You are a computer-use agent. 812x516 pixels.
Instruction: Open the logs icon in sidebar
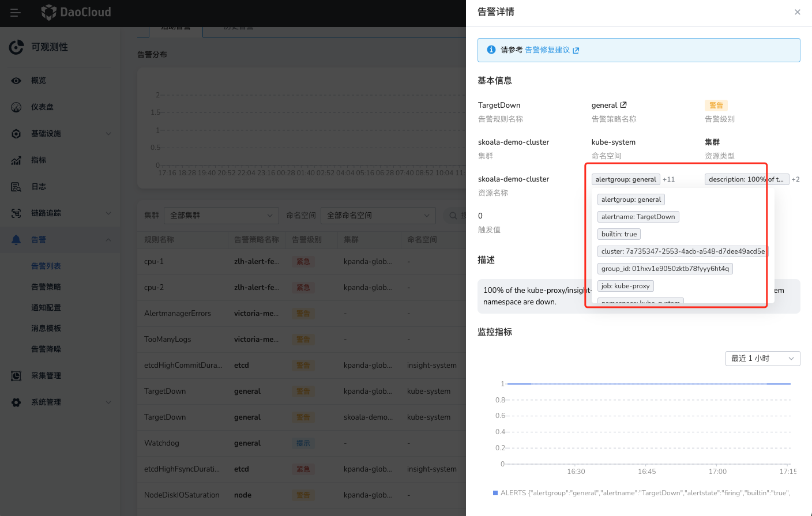[16, 187]
